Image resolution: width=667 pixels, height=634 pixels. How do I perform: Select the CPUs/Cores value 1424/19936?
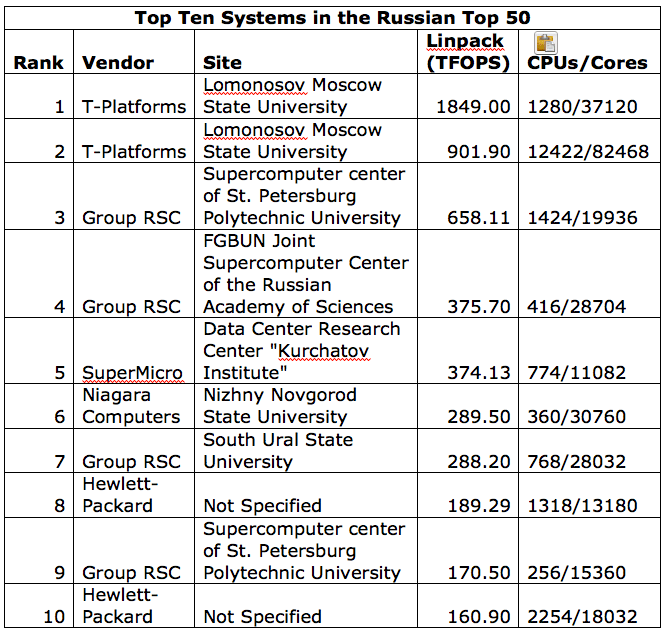pos(582,218)
